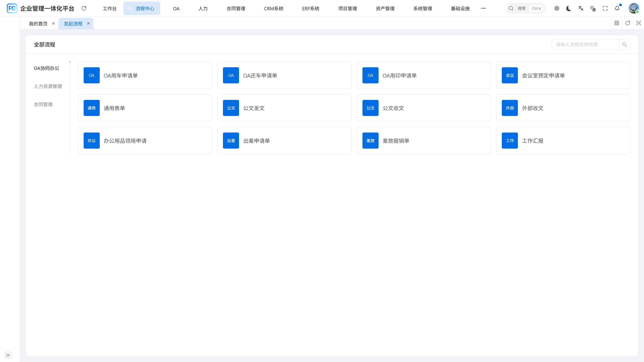
Task: Enter fullscreen with the expand icon
Action: pyautogui.click(x=605, y=8)
